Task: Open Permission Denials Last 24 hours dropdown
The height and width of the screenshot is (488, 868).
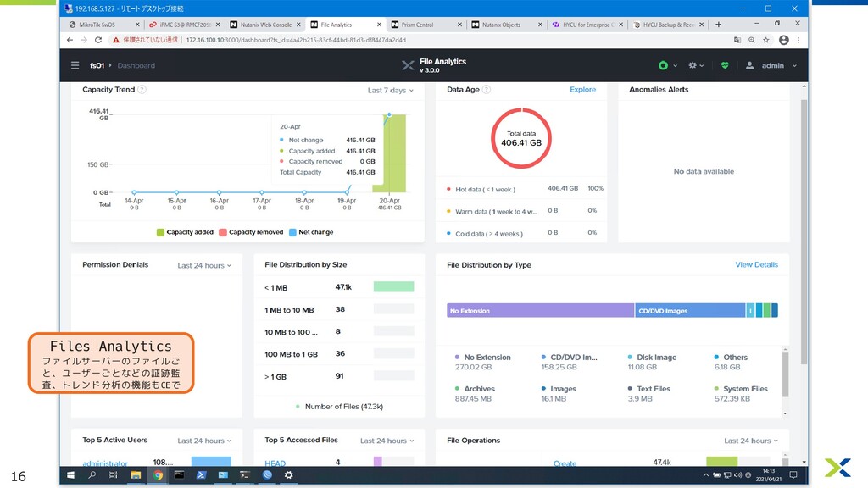Action: tap(204, 265)
